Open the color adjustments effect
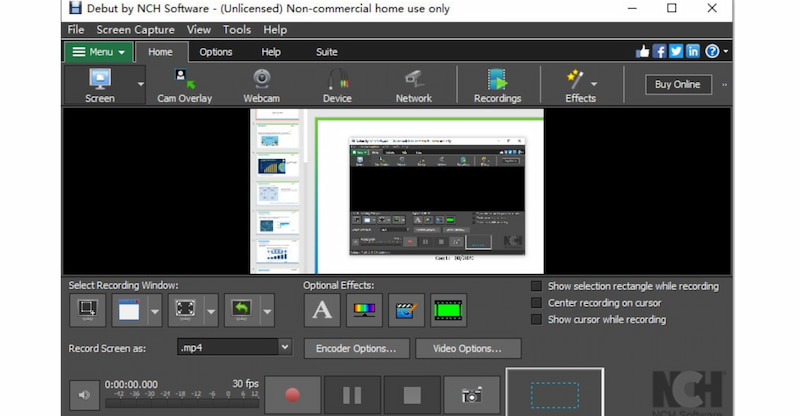This screenshot has width=800, height=416. coord(364,311)
